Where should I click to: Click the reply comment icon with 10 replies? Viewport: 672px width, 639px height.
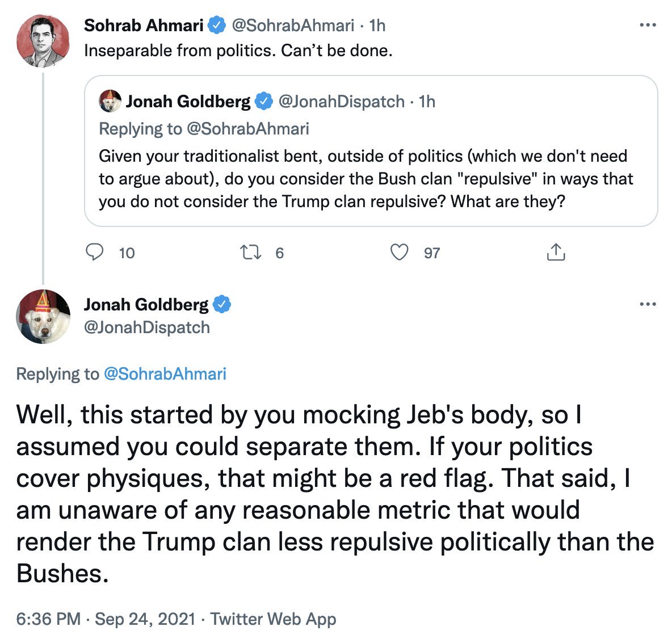pos(94,252)
